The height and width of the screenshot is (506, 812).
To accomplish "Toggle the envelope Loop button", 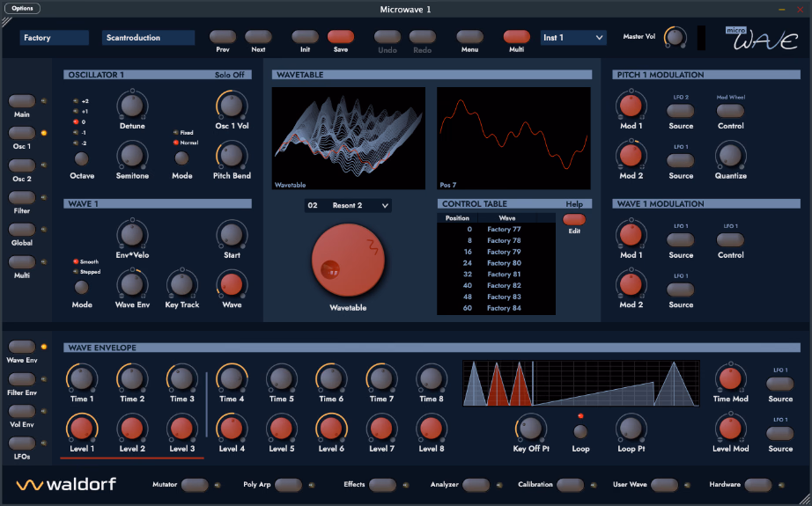I will click(580, 431).
